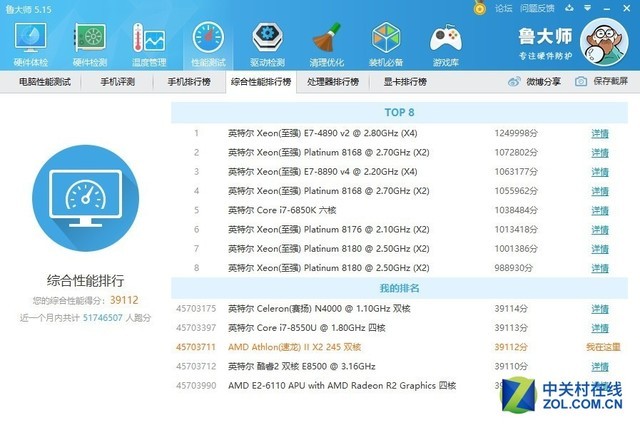The height and width of the screenshot is (425, 640).
Task: Open 详情 for score 1001386分 row
Action: (600, 249)
